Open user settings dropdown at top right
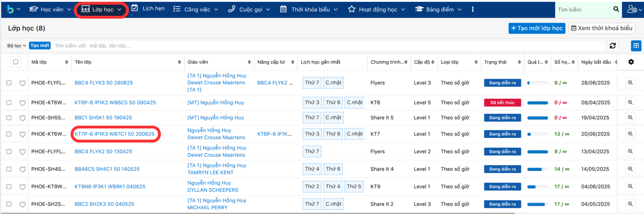The image size is (644, 214). tap(634, 10)
